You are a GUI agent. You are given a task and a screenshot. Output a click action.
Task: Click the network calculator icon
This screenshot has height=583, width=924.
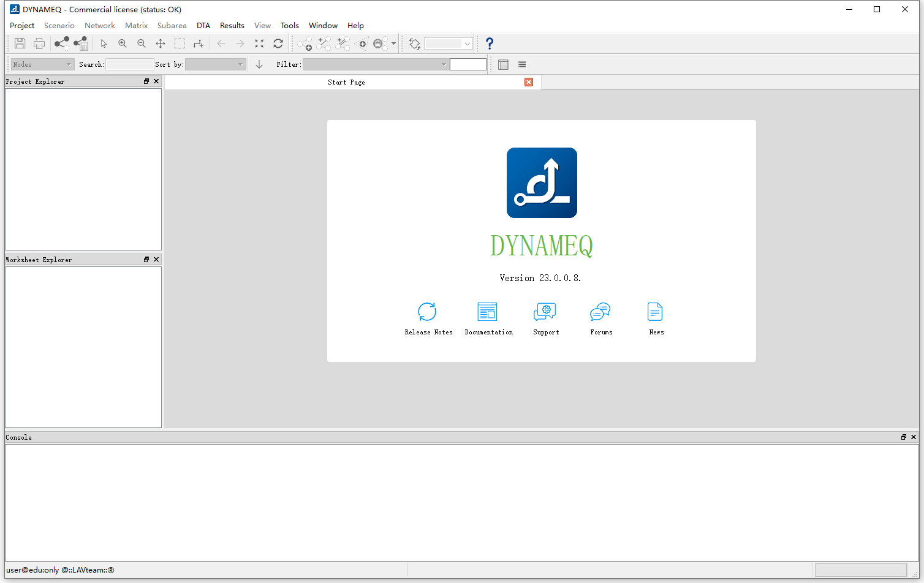[81, 43]
